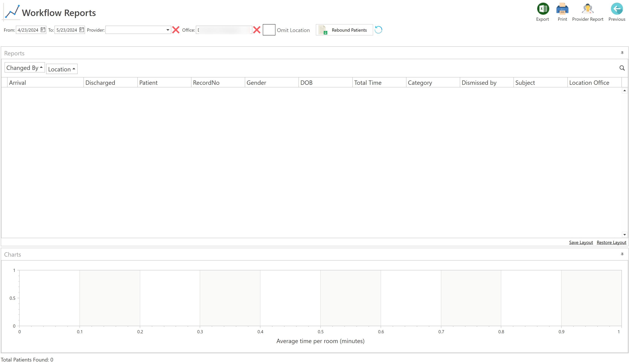Open the Provider Report
Screen dimensions: 629x364
tap(587, 9)
